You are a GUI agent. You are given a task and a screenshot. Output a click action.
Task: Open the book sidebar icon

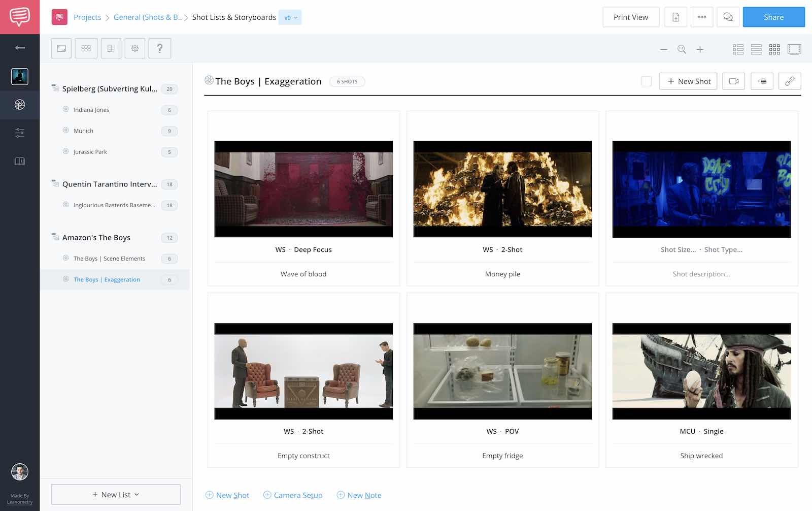(20, 162)
